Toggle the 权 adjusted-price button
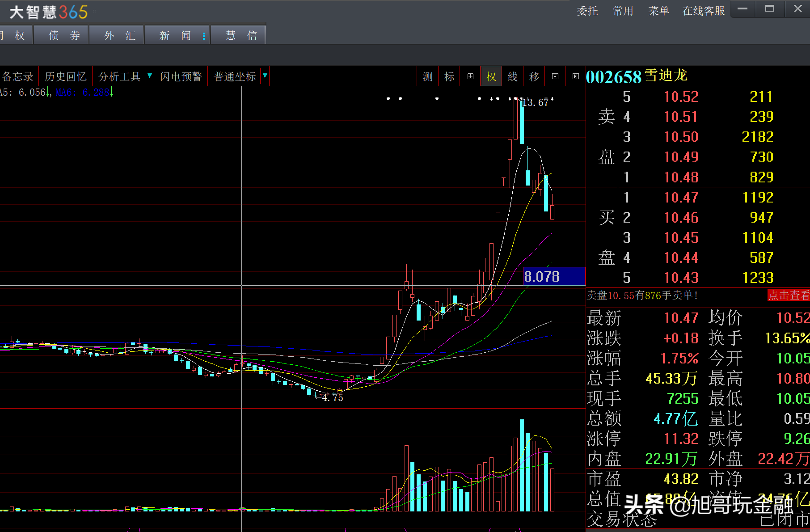 pos(491,76)
